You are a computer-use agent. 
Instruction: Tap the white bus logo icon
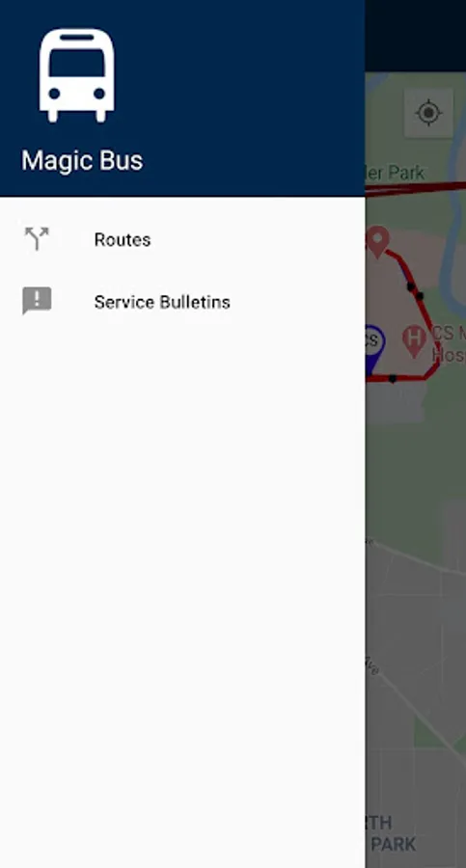[x=77, y=76]
